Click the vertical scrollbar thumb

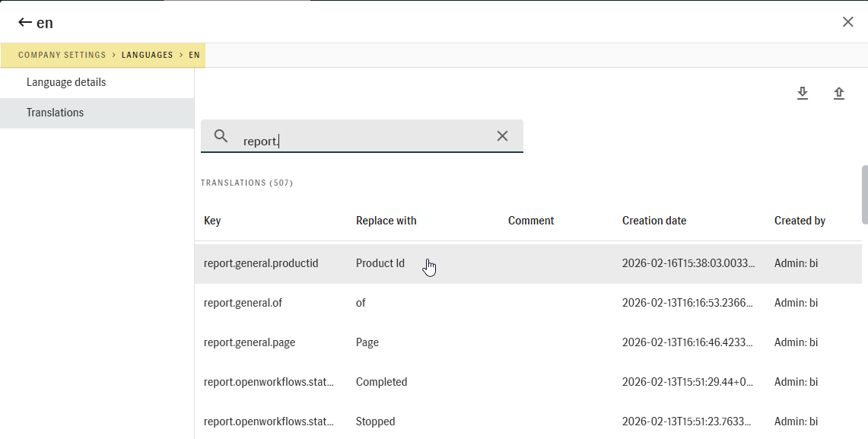[x=864, y=195]
